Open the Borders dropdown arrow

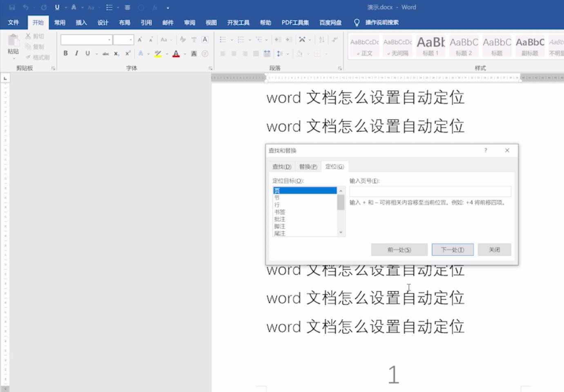[x=326, y=54]
